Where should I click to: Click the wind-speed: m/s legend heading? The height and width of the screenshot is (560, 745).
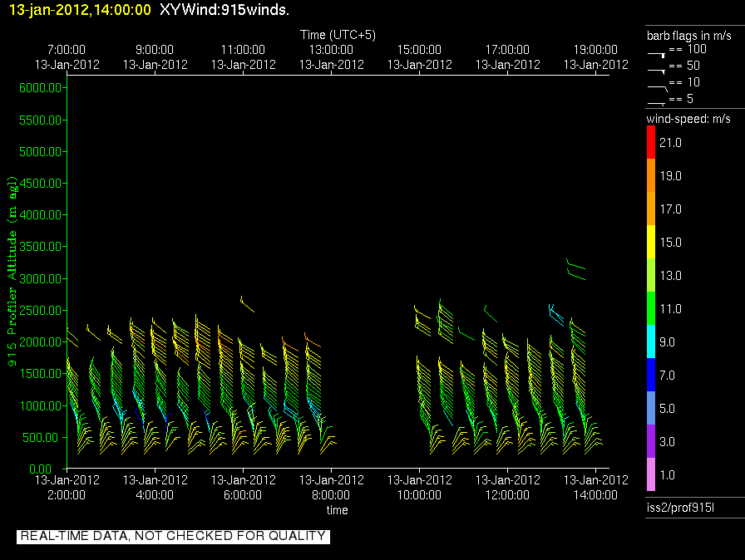[689, 120]
